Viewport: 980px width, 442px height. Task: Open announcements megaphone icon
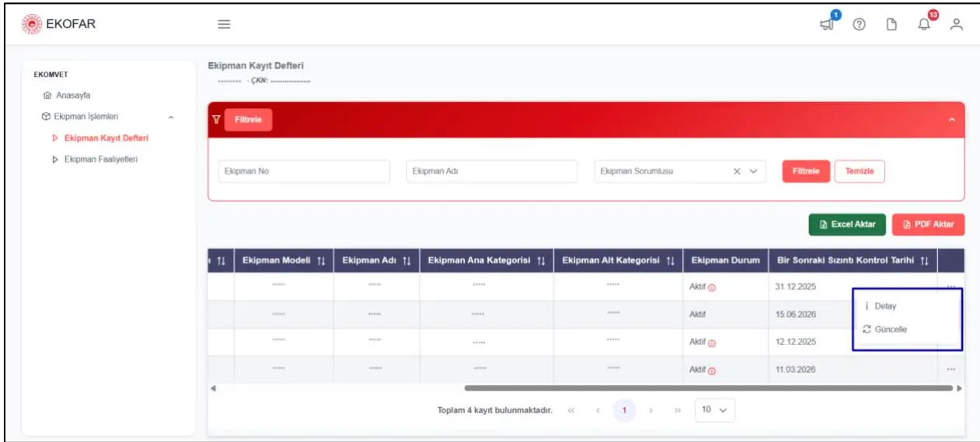click(x=828, y=23)
